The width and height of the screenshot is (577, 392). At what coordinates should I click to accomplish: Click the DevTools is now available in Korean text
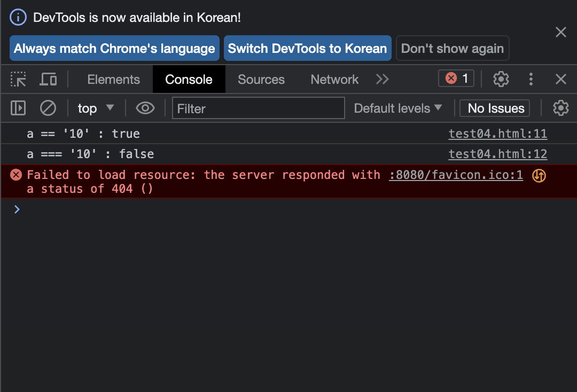pyautogui.click(x=137, y=17)
